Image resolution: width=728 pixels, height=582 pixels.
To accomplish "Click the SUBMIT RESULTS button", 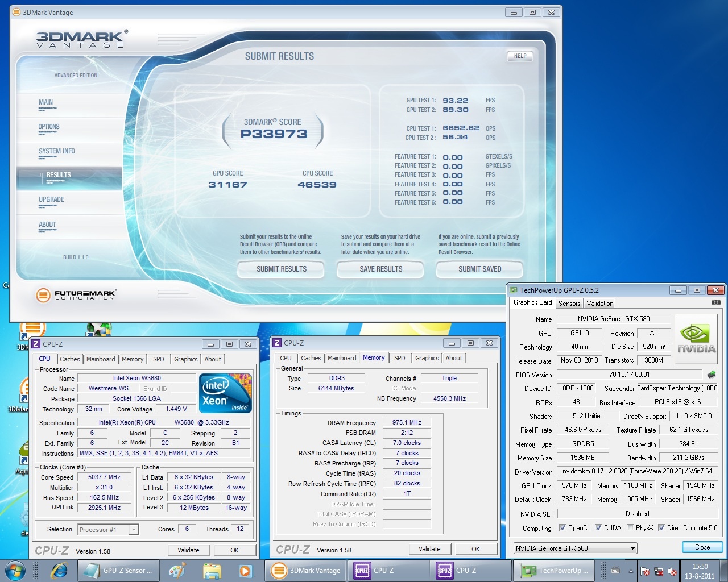I will [x=281, y=269].
